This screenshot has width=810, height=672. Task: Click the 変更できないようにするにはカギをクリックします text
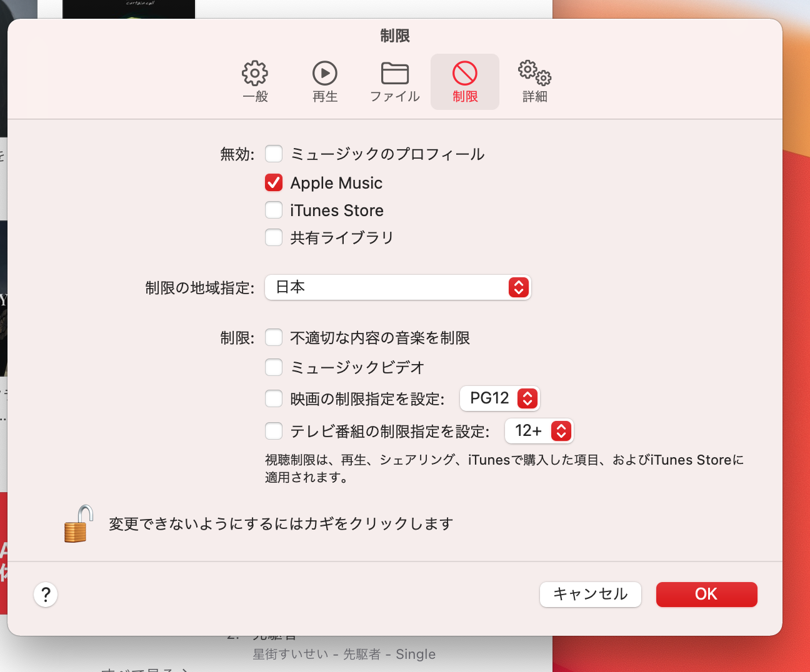pos(281,524)
